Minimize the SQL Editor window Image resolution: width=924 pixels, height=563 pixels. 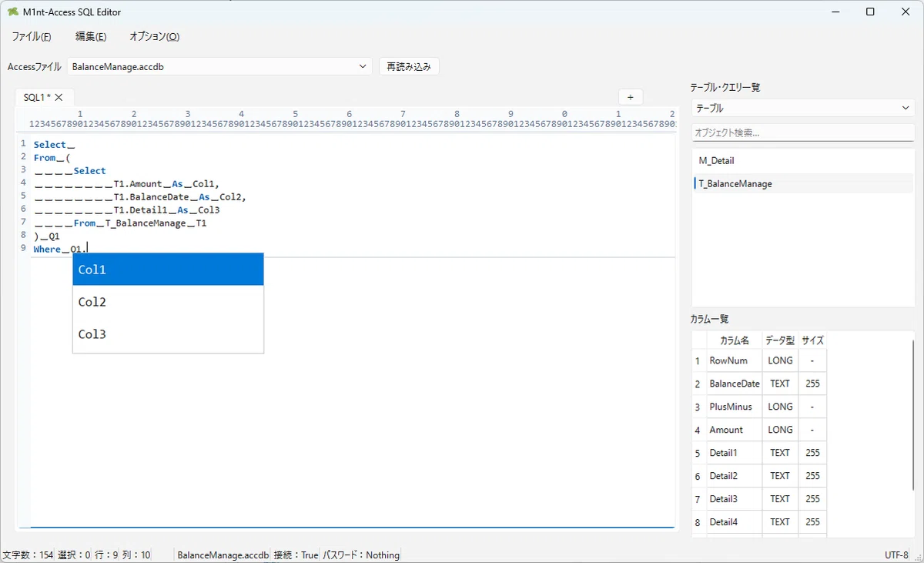(835, 12)
